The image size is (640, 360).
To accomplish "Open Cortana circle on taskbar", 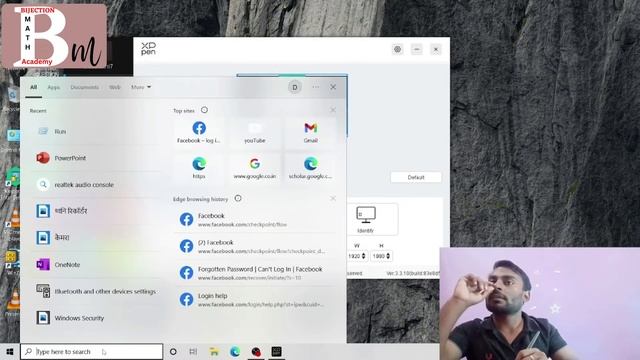I will coord(173,351).
